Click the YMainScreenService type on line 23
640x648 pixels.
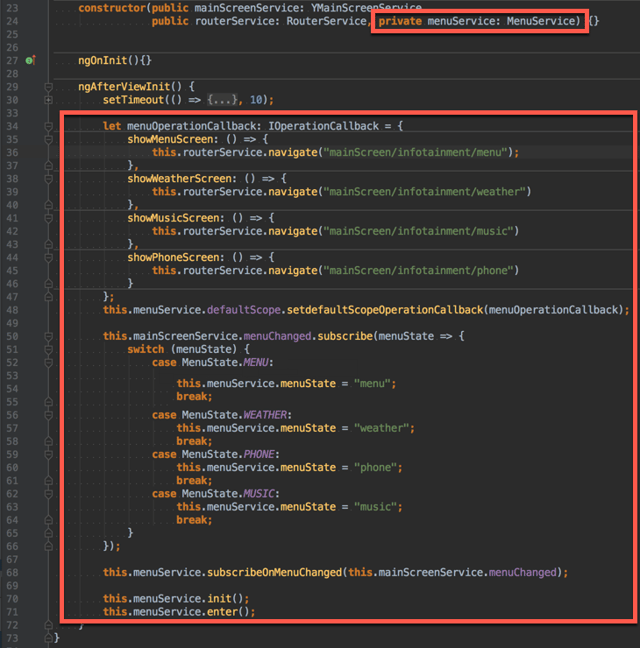coord(366,8)
